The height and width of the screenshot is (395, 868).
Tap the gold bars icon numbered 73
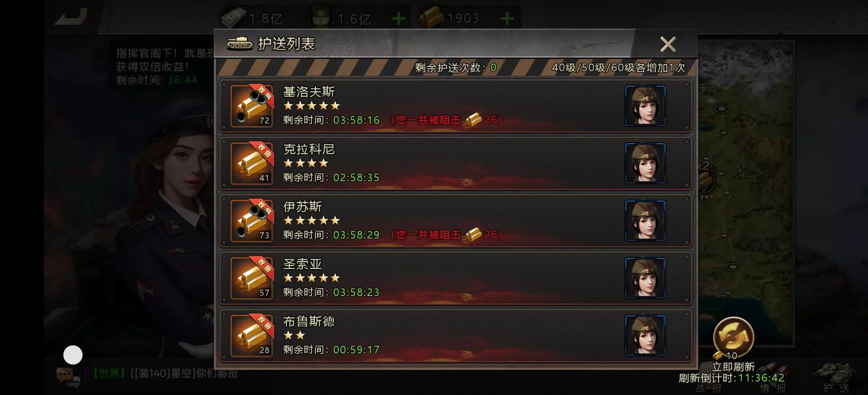[252, 221]
